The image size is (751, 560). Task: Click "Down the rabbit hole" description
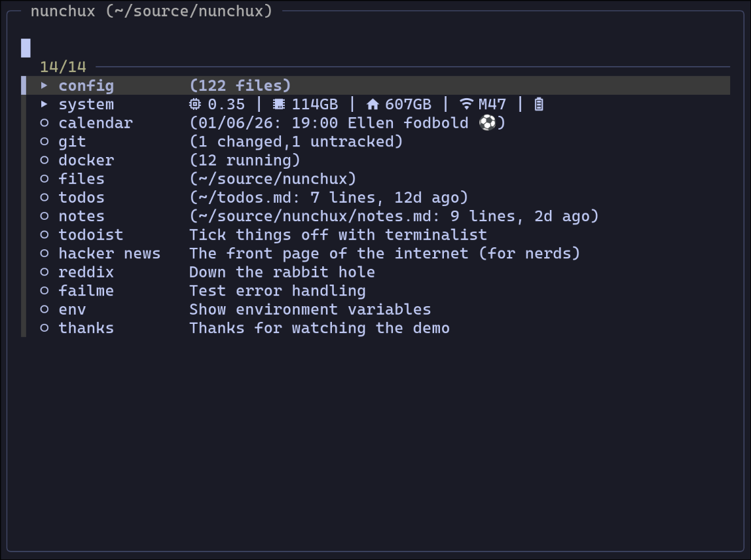[x=282, y=272]
